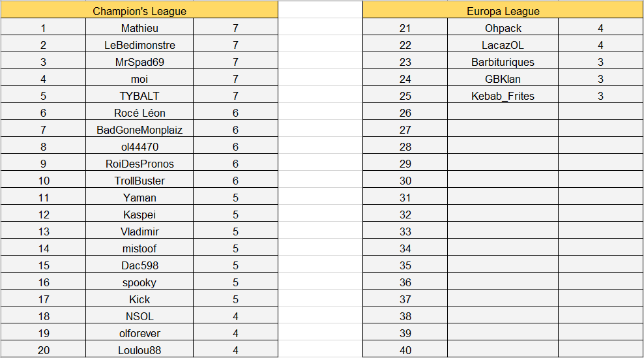Click the MrSpad69 player cell
This screenshot has height=358, width=644.
[x=139, y=62]
